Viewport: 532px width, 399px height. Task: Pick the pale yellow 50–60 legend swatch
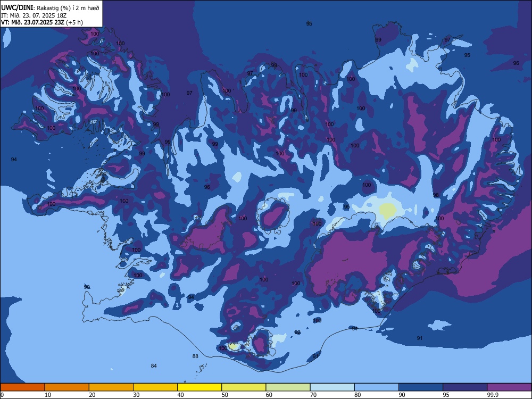[x=244, y=387]
